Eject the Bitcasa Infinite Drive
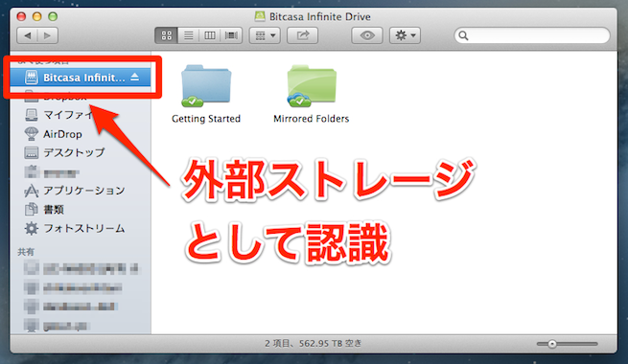The height and width of the screenshot is (364, 628). pos(135,77)
